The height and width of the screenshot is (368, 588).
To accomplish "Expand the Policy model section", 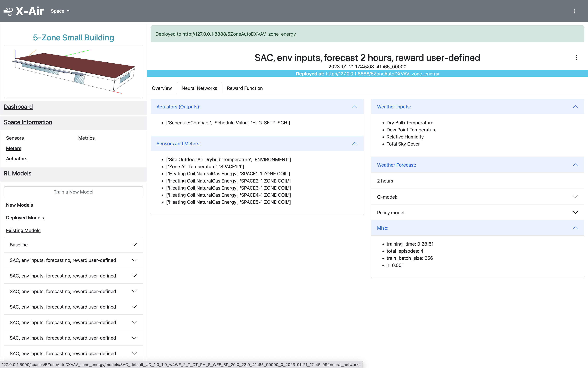I will (x=477, y=212).
